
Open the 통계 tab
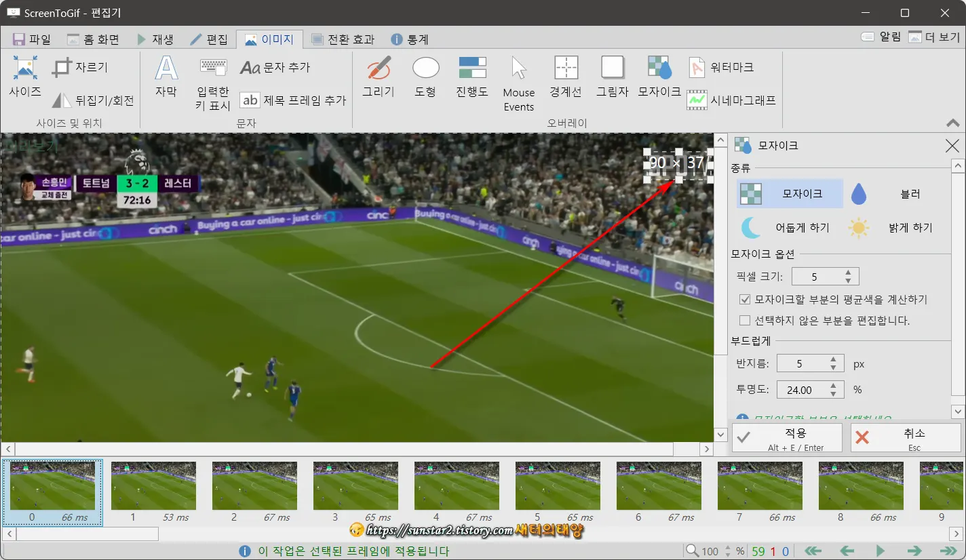click(x=413, y=39)
